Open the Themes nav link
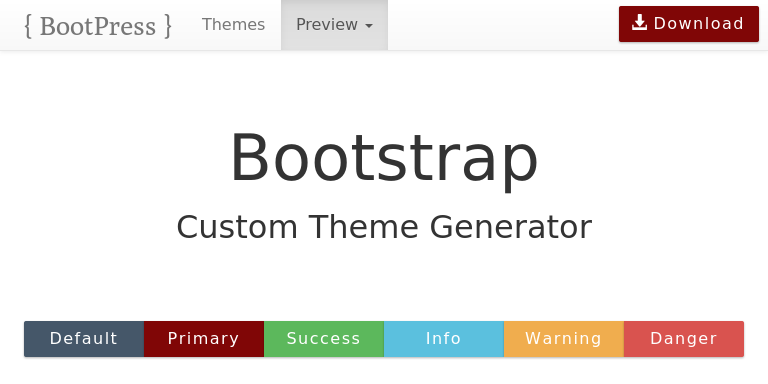 point(234,24)
